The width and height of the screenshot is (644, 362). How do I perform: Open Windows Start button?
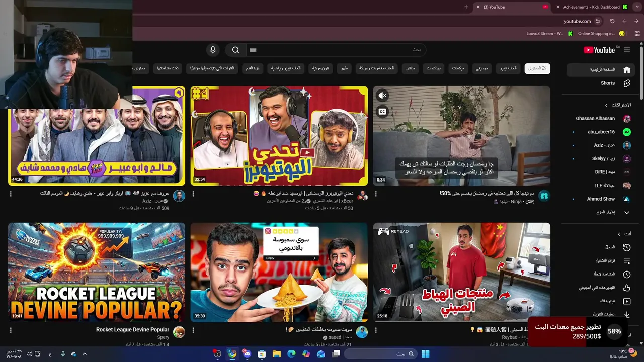point(425,354)
